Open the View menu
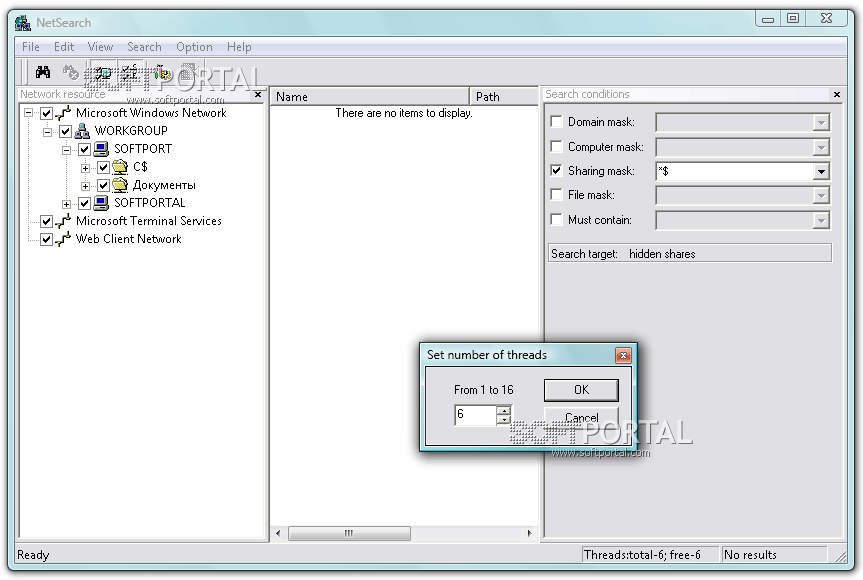Image resolution: width=863 pixels, height=580 pixels. click(x=100, y=47)
